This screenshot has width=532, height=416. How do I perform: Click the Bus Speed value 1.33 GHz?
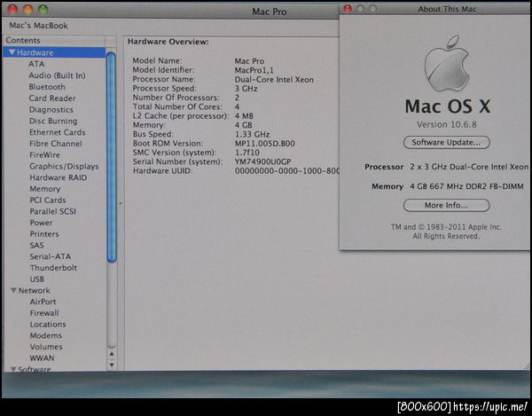click(252, 134)
